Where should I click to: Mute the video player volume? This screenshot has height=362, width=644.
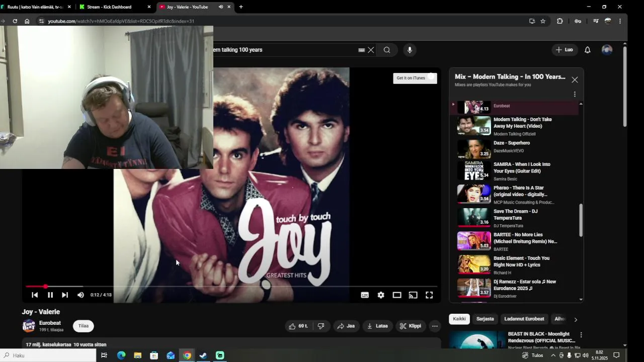coord(80,295)
